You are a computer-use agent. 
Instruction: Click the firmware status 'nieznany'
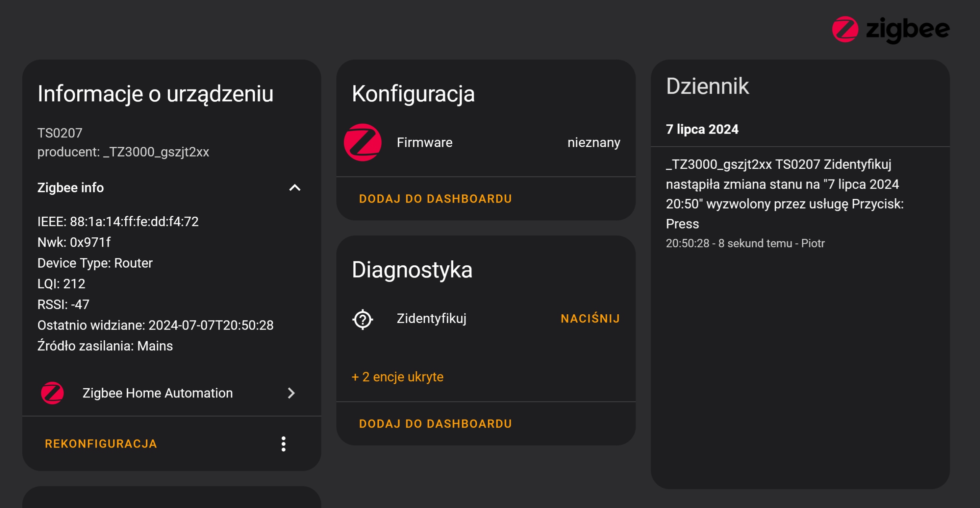click(x=593, y=142)
